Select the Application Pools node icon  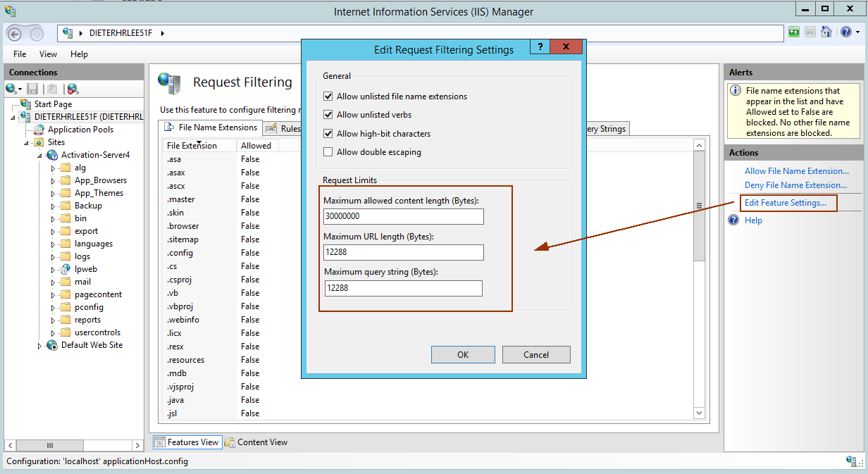pyautogui.click(x=39, y=130)
